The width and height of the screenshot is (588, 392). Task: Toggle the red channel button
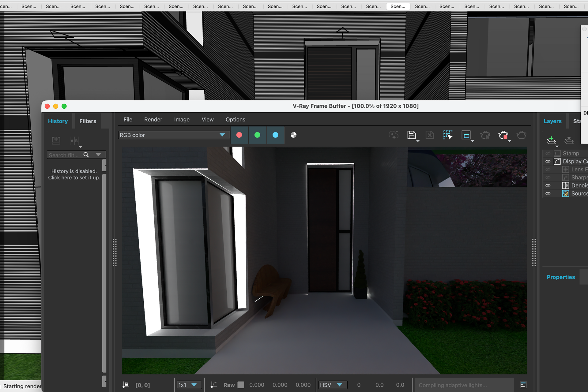coord(239,135)
